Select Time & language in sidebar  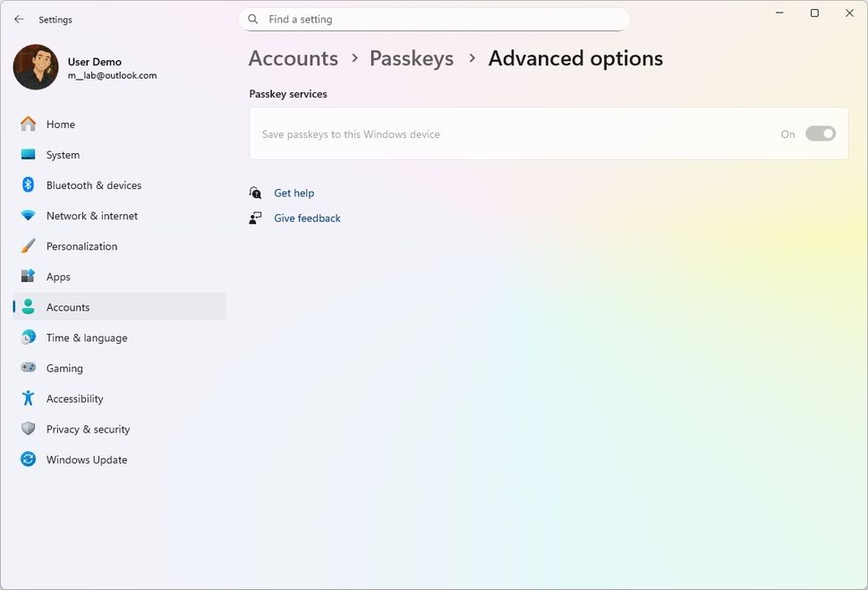(87, 338)
